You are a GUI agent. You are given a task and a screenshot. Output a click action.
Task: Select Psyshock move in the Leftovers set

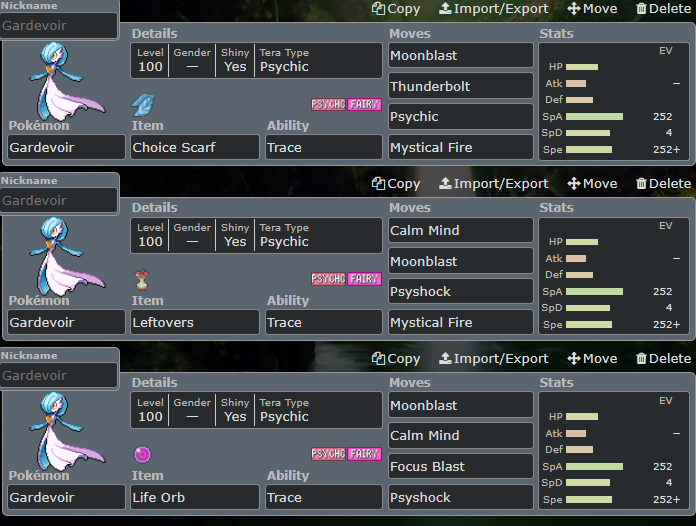point(461,291)
